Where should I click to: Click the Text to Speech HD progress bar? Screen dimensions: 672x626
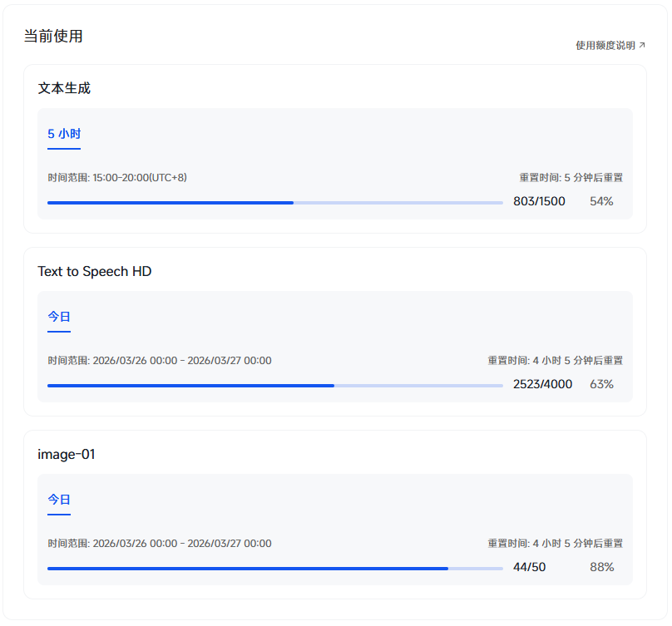pos(274,385)
